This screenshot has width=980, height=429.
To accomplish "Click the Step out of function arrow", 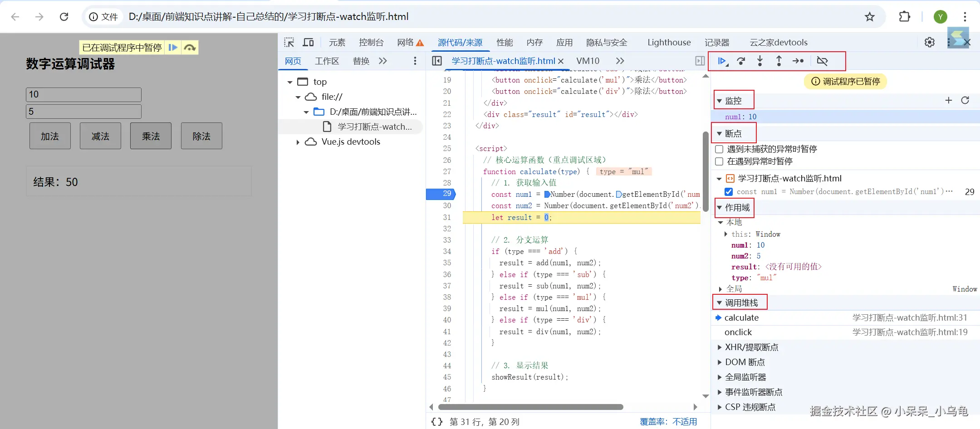I will point(779,61).
